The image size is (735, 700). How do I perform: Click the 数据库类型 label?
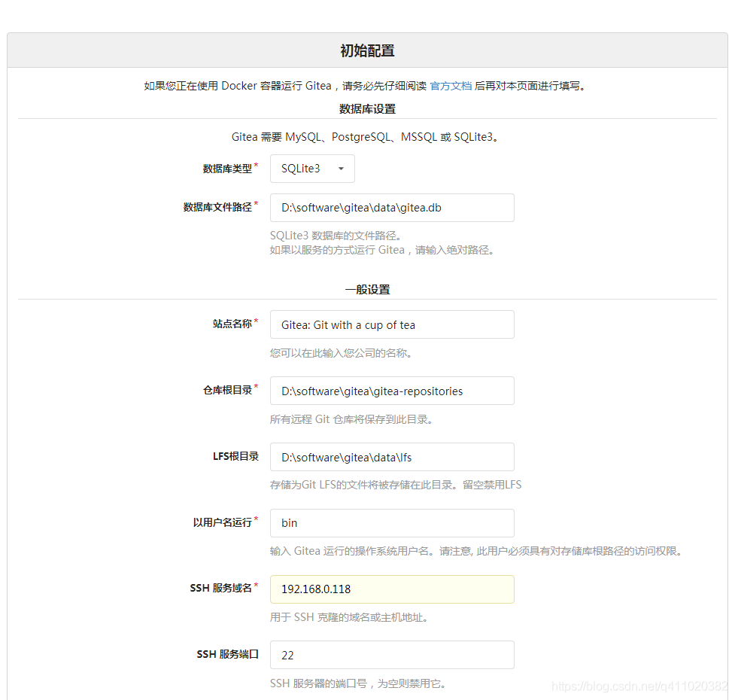227,169
